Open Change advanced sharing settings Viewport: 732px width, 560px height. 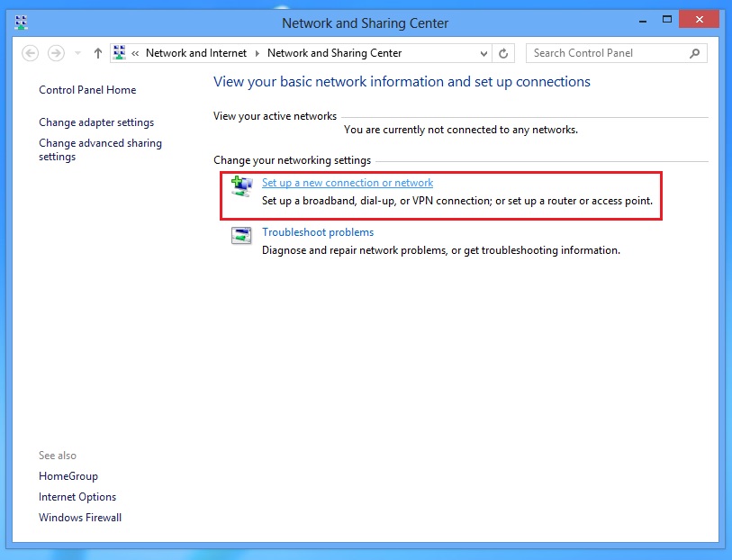tap(100, 149)
